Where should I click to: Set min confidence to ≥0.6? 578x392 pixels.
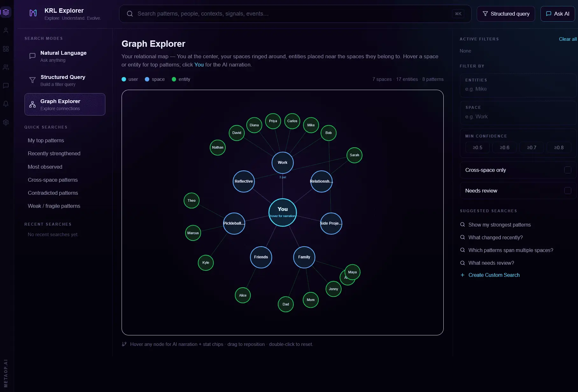point(504,148)
